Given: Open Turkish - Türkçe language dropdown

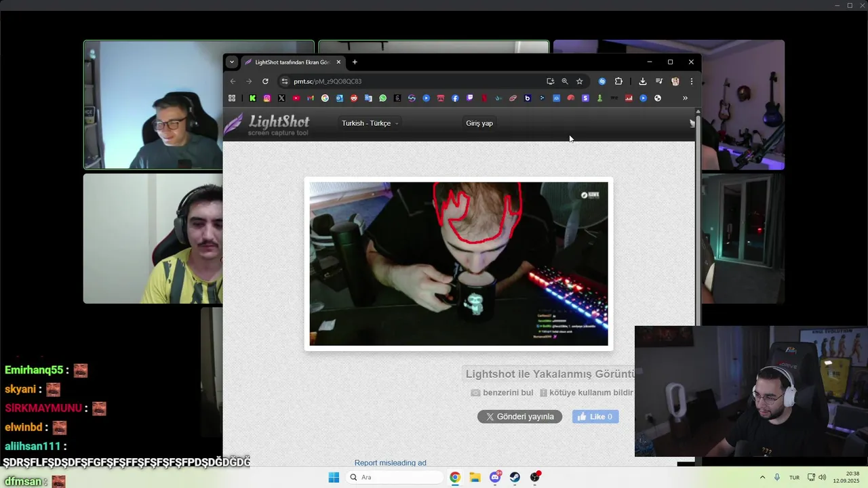Looking at the screenshot, I should pyautogui.click(x=370, y=123).
